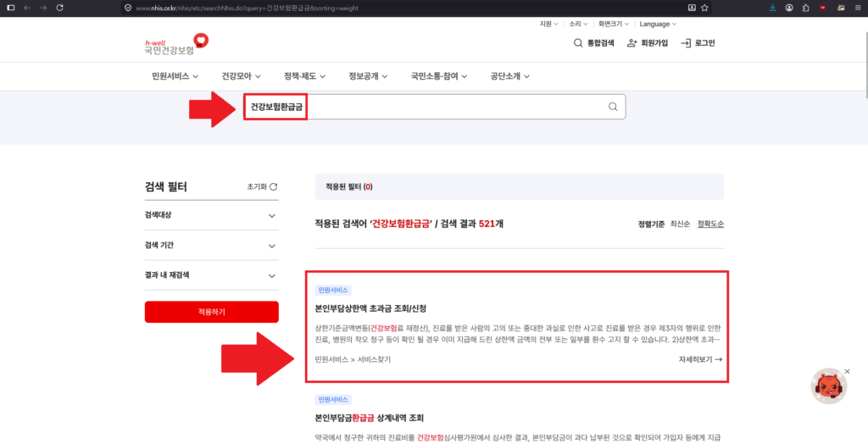Click the person-plus icon beside 회원가입
The image size is (868, 444).
[632, 43]
